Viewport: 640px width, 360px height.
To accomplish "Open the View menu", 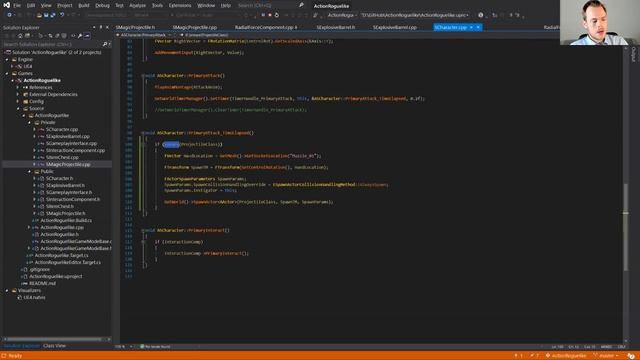I will click(46, 6).
